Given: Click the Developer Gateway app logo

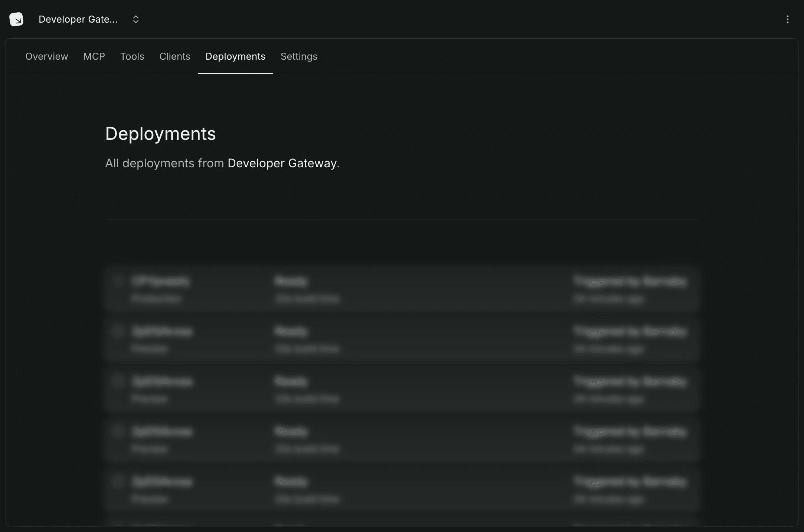Looking at the screenshot, I should tap(16, 19).
